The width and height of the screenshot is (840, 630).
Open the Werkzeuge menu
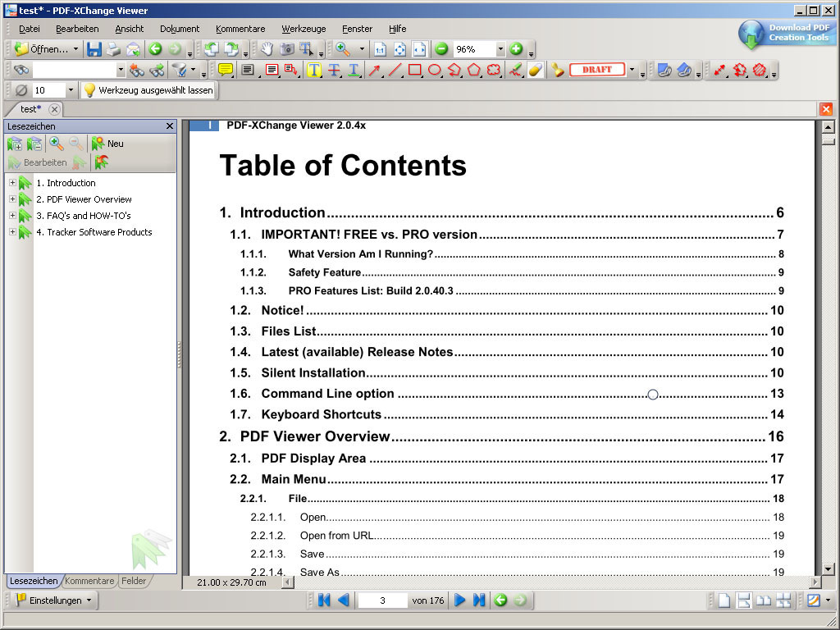pyautogui.click(x=304, y=29)
